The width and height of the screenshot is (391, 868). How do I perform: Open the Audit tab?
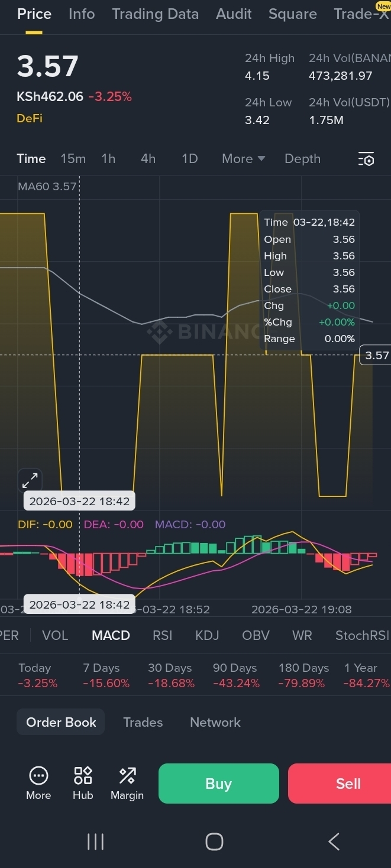pos(234,14)
